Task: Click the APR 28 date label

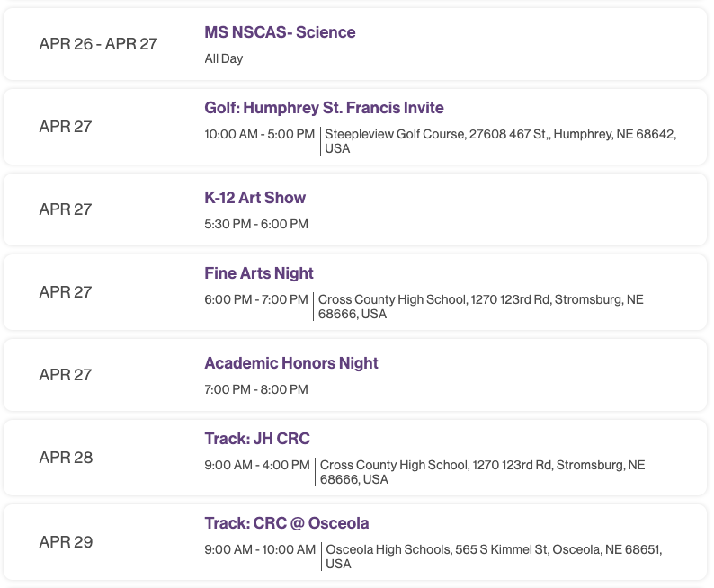Action: 66,458
